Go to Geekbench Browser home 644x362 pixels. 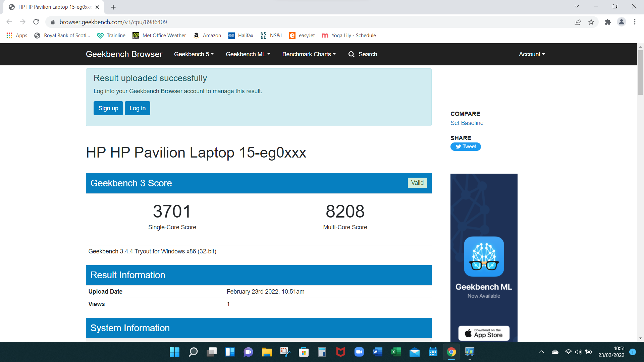tap(124, 54)
